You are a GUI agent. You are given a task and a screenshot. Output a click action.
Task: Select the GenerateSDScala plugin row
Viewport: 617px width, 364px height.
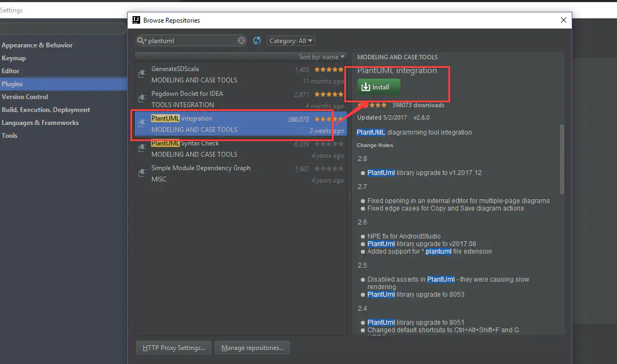click(241, 74)
